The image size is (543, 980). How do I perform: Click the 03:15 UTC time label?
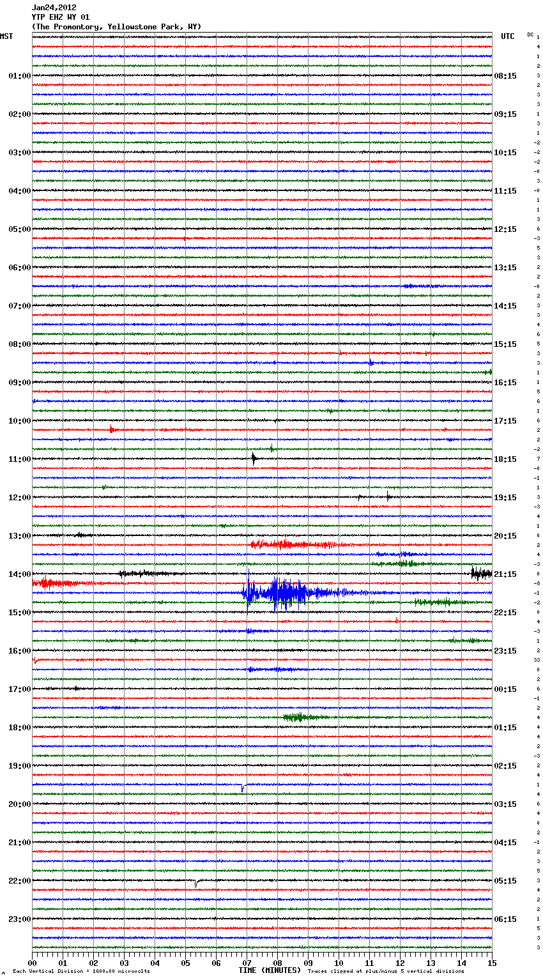click(x=505, y=804)
